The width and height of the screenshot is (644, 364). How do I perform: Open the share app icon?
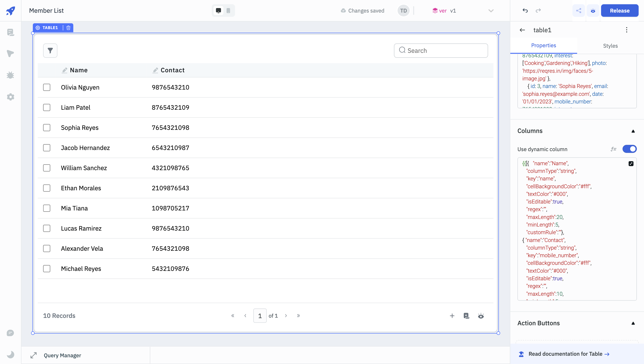[578, 11]
